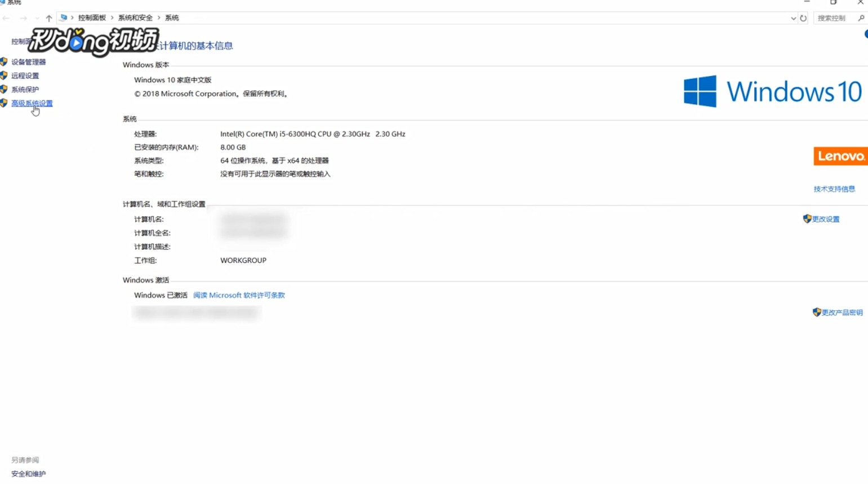Go back with the back arrow

point(6,18)
